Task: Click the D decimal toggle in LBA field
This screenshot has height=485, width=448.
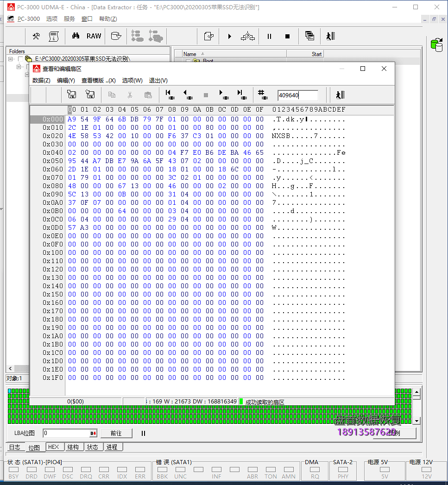Action: (x=93, y=433)
